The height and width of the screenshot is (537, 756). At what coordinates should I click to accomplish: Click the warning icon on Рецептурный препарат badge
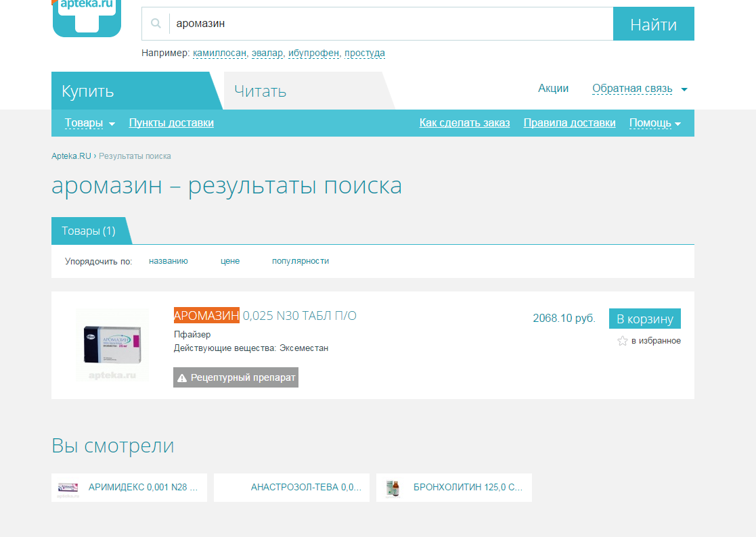pyautogui.click(x=182, y=378)
